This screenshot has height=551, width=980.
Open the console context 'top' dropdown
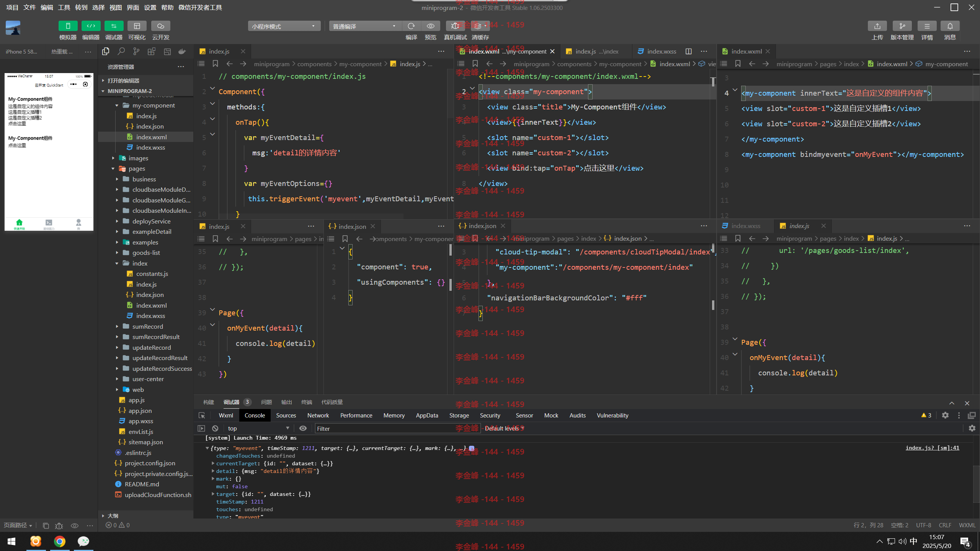coord(258,428)
